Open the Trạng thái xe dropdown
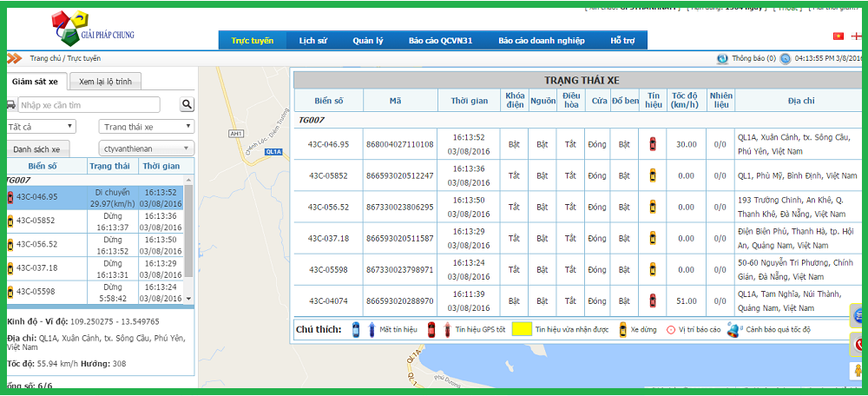 [146, 126]
